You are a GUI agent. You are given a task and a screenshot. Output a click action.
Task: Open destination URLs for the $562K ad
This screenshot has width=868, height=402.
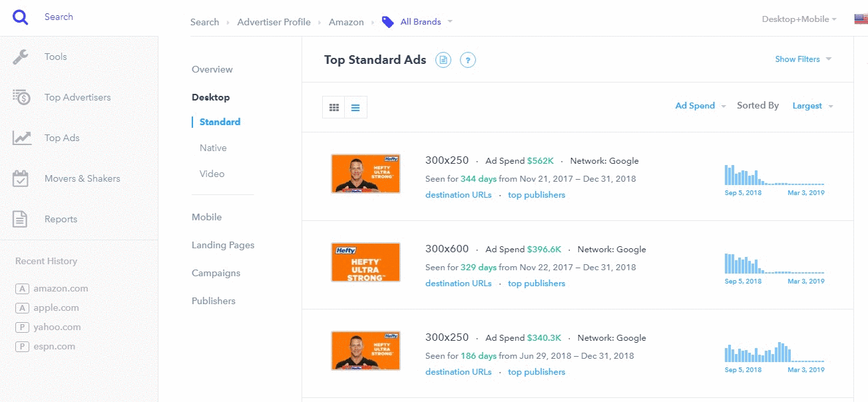[x=458, y=195]
